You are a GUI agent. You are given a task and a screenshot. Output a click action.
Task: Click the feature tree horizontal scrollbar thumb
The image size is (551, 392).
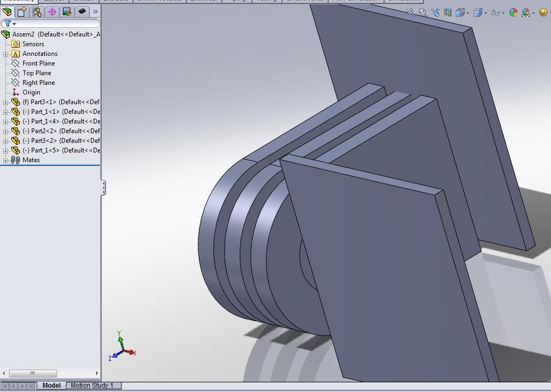click(33, 373)
